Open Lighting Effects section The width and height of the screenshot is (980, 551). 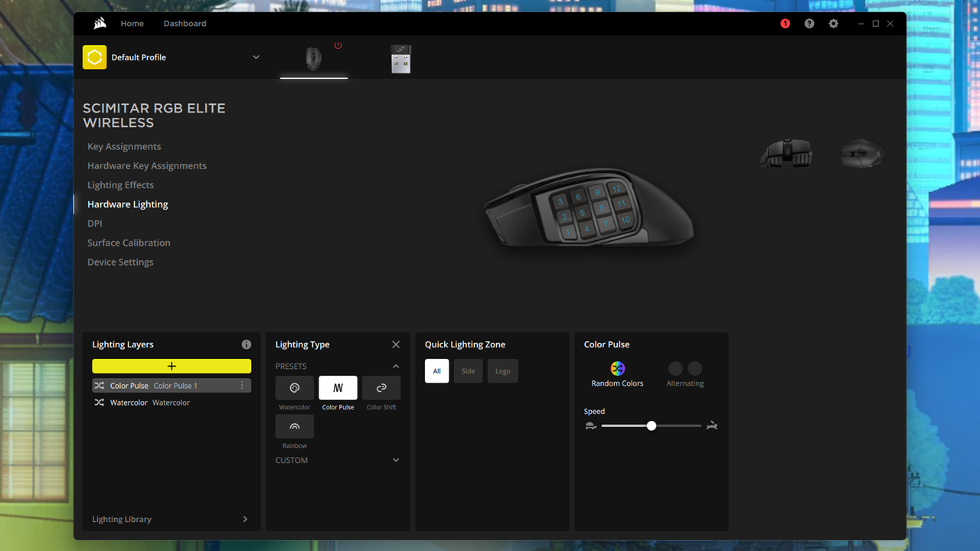click(x=120, y=185)
